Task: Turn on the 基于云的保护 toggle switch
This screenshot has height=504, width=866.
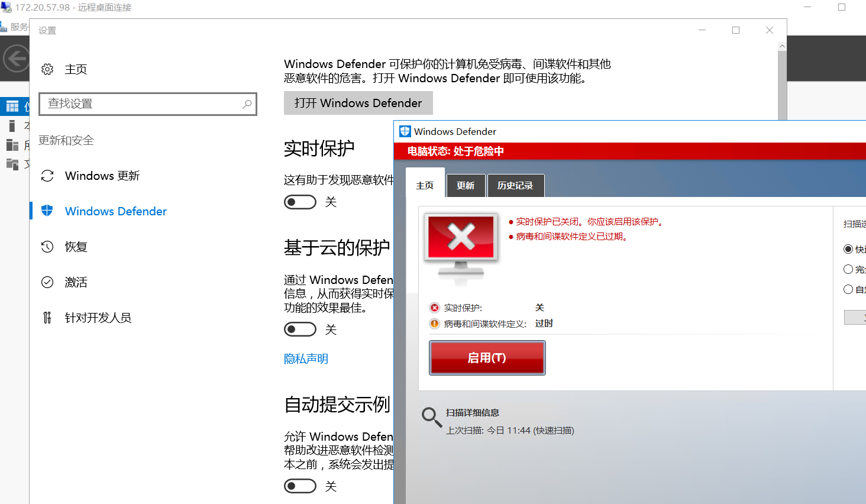Action: 300,329
